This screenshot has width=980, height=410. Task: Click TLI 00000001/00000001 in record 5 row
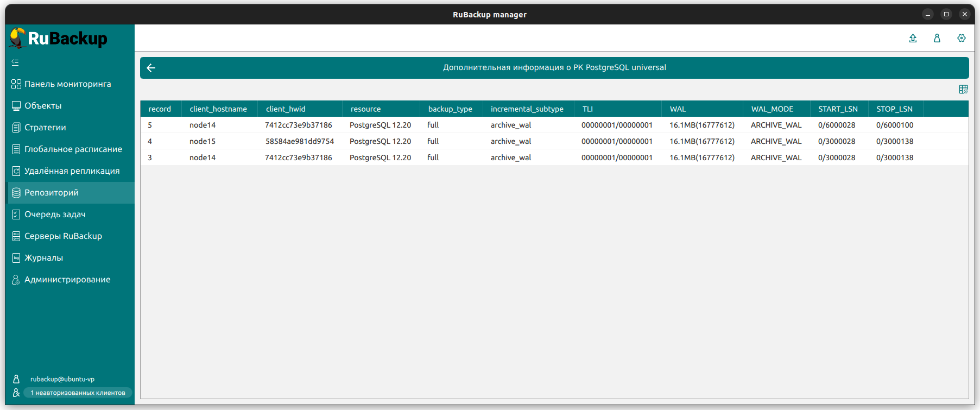pos(617,125)
